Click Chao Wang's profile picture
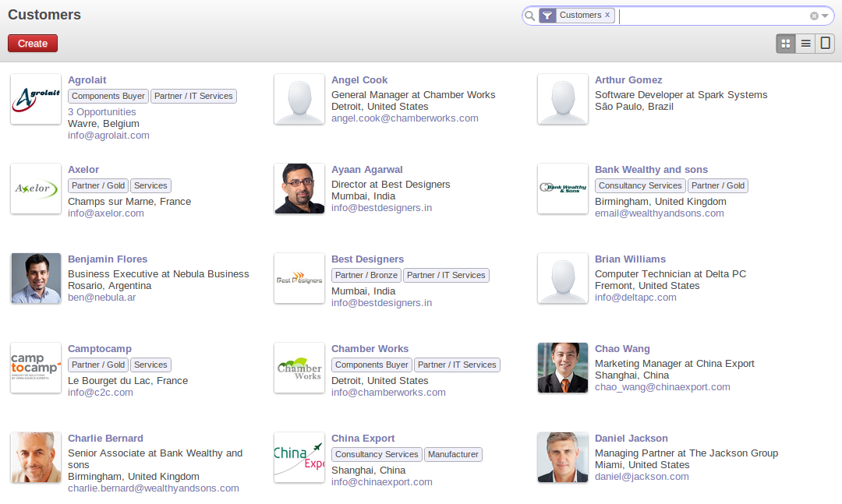 [x=563, y=368]
